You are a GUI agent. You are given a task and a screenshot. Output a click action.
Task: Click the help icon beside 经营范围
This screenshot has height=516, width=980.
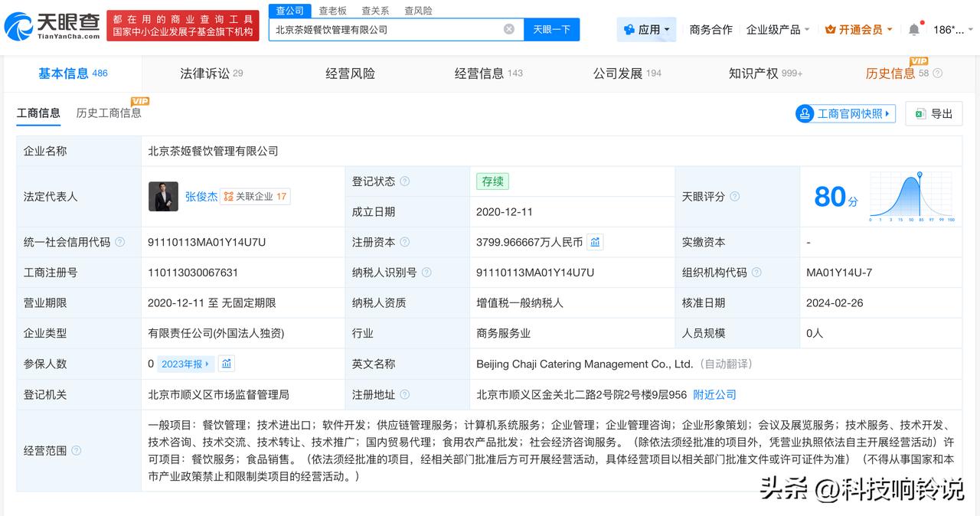pyautogui.click(x=76, y=450)
